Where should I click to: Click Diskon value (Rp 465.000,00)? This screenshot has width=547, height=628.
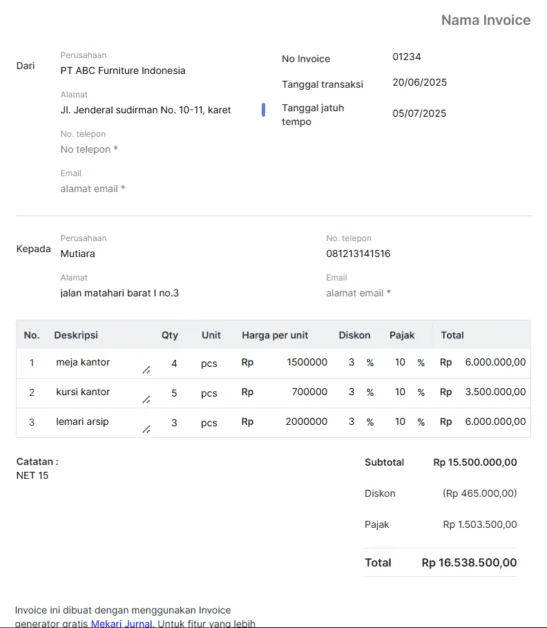point(480,493)
